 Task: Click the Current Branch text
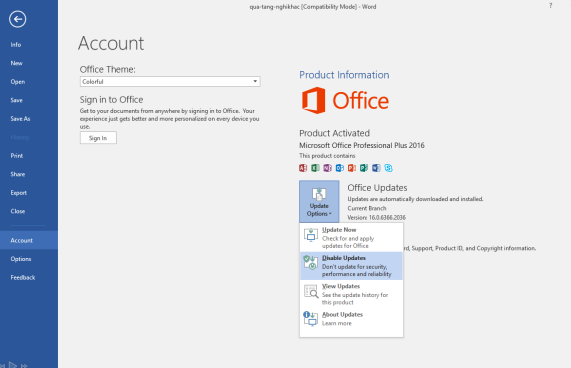367,208
